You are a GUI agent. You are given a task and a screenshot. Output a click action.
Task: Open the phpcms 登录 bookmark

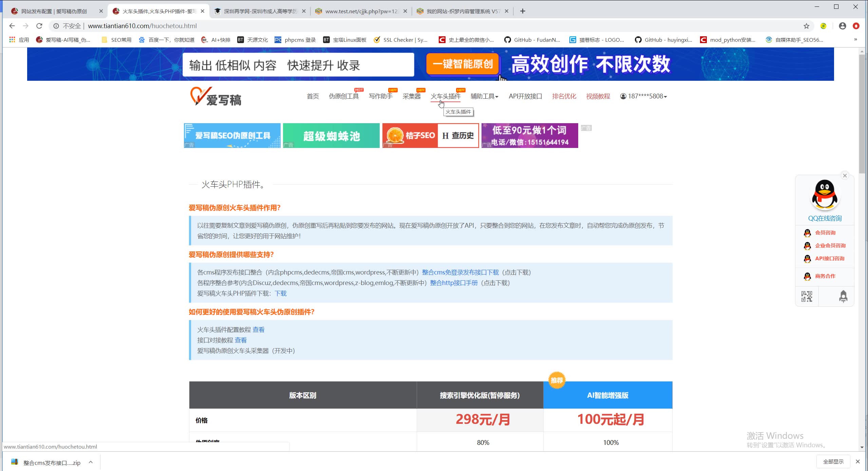[x=295, y=40]
